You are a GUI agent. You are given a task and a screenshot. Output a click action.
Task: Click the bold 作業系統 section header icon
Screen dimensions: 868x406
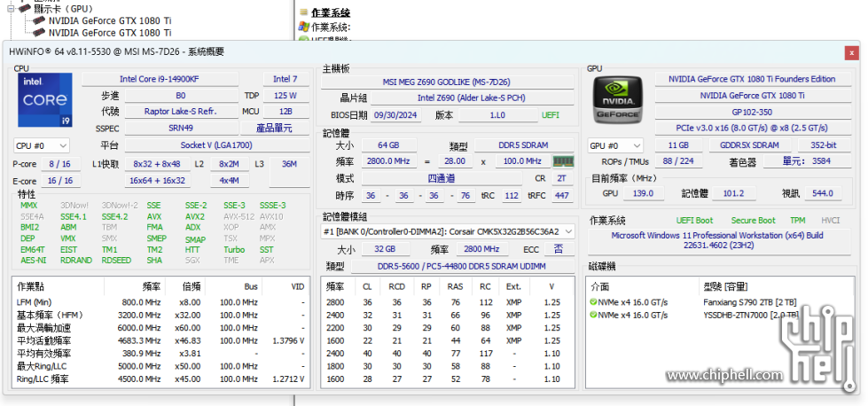pyautogui.click(x=303, y=12)
